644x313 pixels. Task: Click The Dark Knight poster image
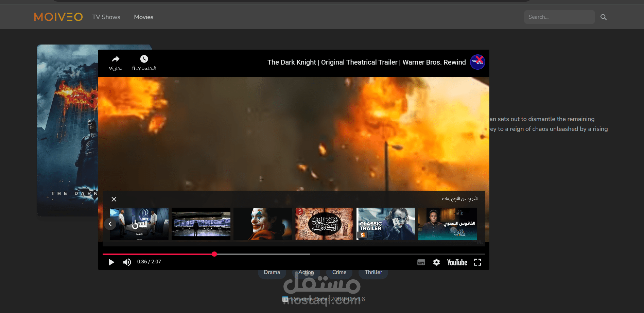[x=68, y=131]
